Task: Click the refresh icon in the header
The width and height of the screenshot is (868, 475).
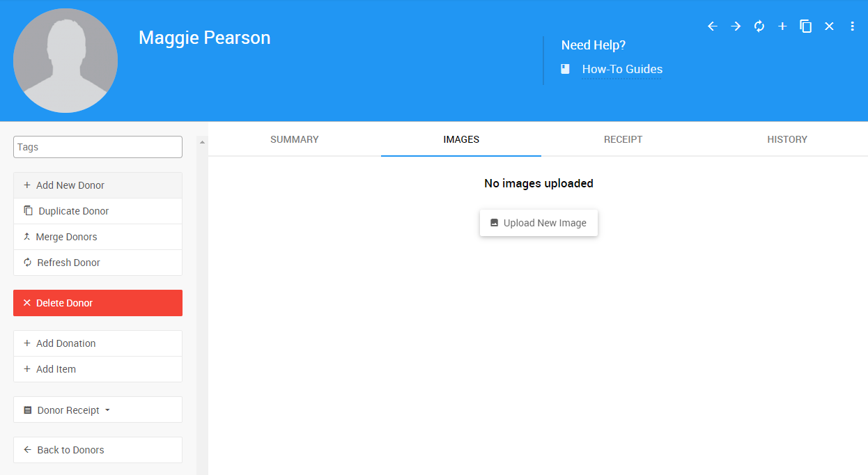Action: point(759,26)
